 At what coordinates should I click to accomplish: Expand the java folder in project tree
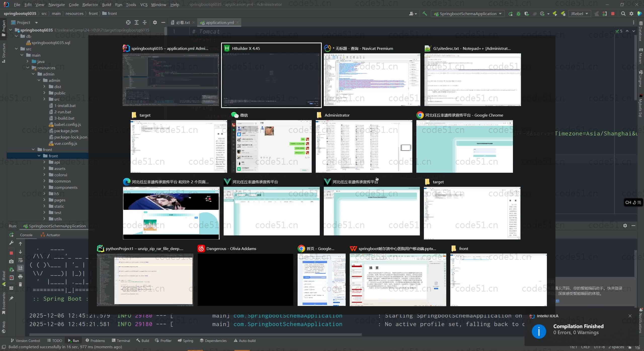click(x=27, y=61)
